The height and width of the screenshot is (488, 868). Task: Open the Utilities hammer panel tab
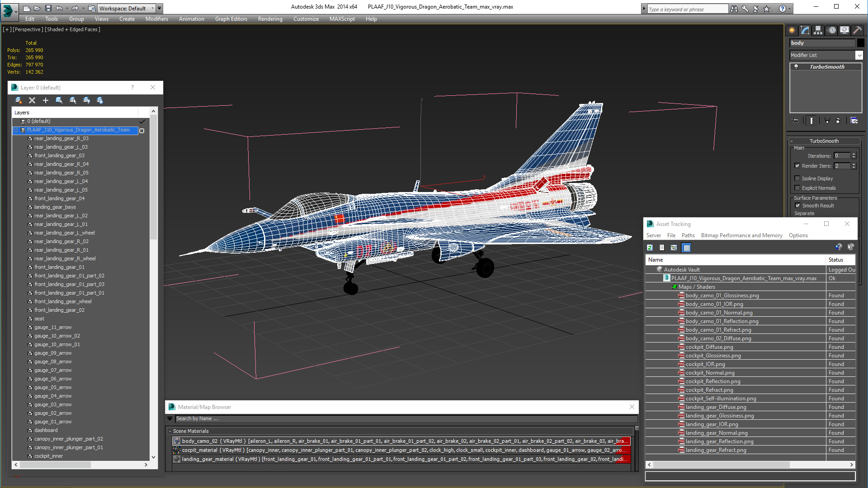pos(857,30)
